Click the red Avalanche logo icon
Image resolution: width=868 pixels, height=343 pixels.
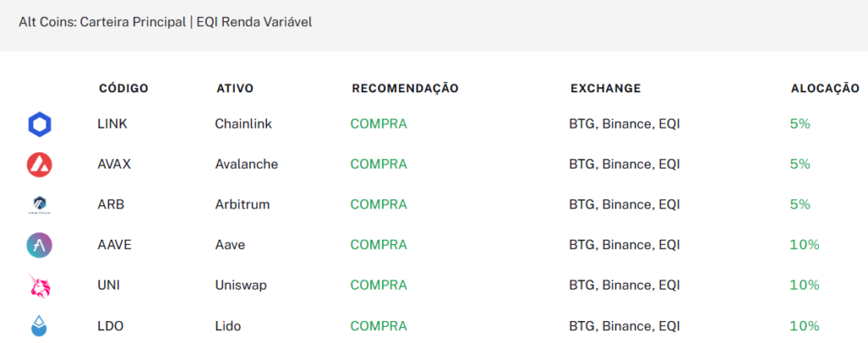pyautogui.click(x=39, y=164)
